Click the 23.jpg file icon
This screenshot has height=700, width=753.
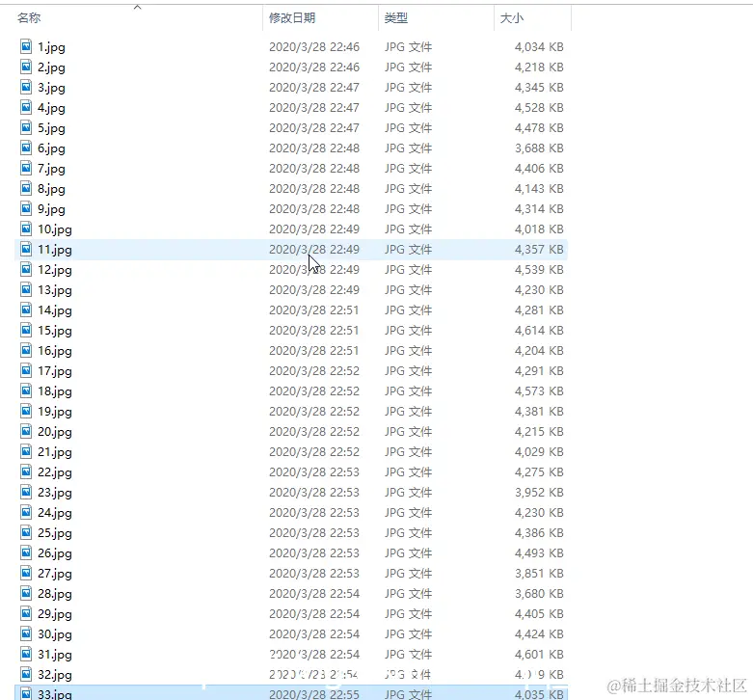[26, 492]
